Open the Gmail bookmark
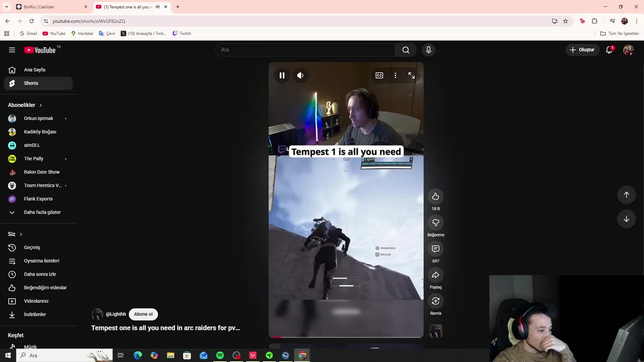644x362 pixels. pos(28,34)
